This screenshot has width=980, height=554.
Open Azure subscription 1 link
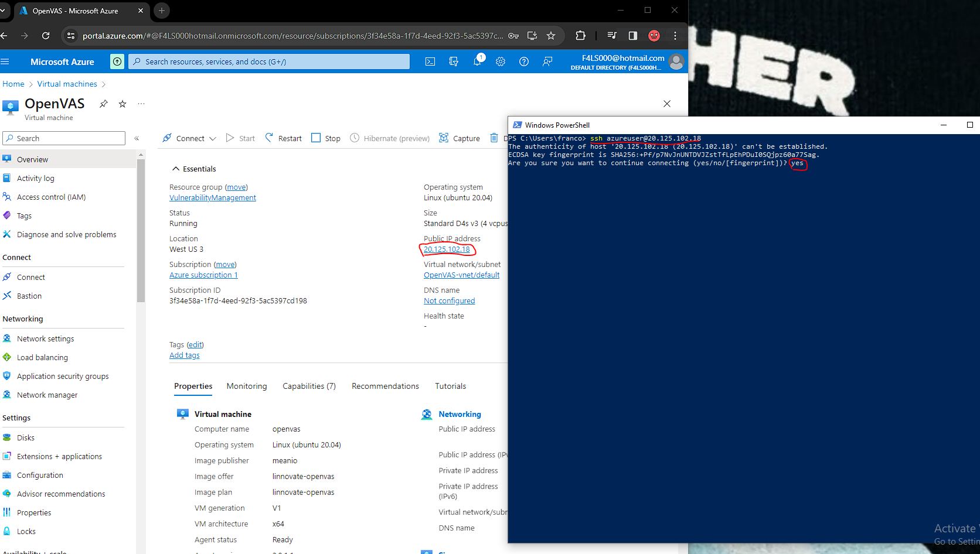pos(203,275)
